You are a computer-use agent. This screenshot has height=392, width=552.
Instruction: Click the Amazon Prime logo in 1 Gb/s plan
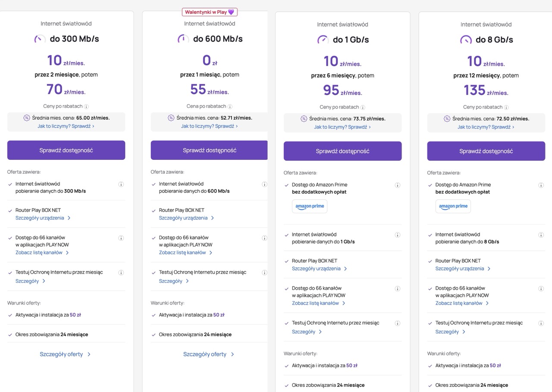pos(310,206)
